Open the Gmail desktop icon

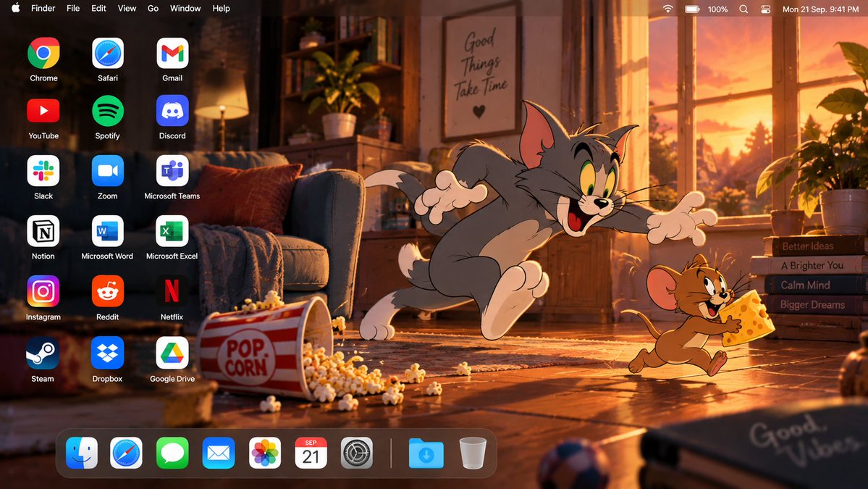pos(172,53)
